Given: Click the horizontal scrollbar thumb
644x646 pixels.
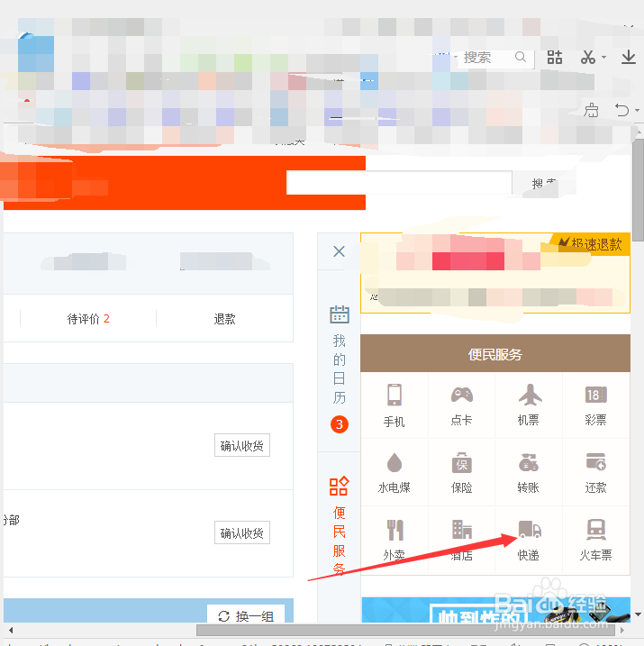Looking at the screenshot, I should [x=405, y=630].
